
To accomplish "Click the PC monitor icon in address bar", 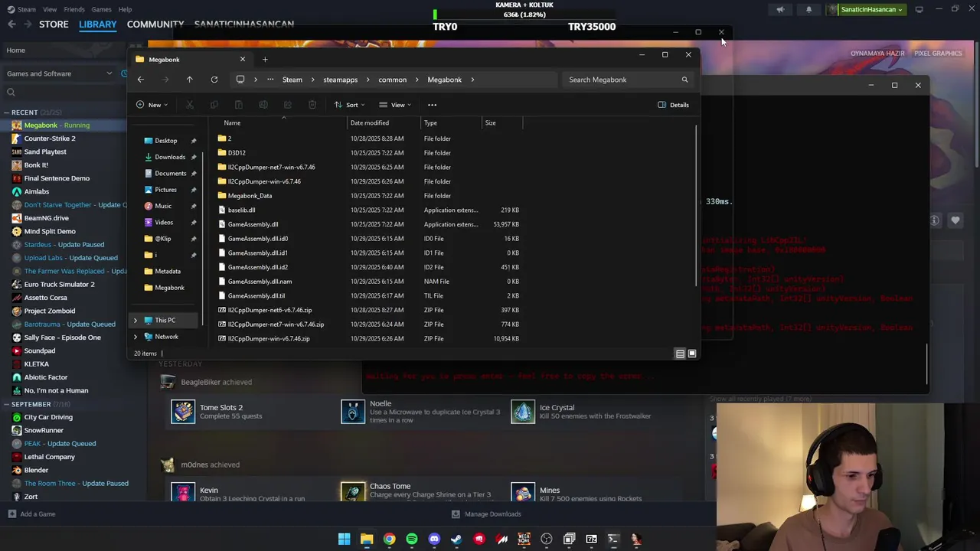I will 240,80.
